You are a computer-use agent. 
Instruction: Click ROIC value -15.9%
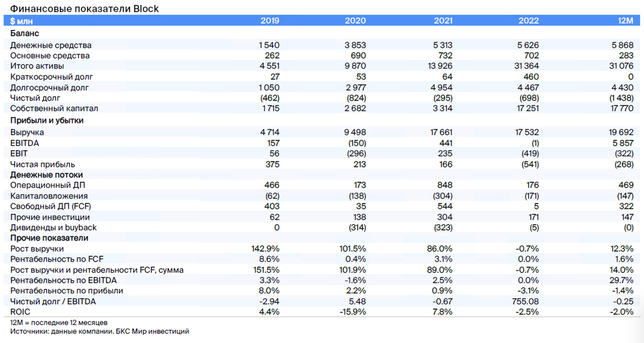click(353, 312)
